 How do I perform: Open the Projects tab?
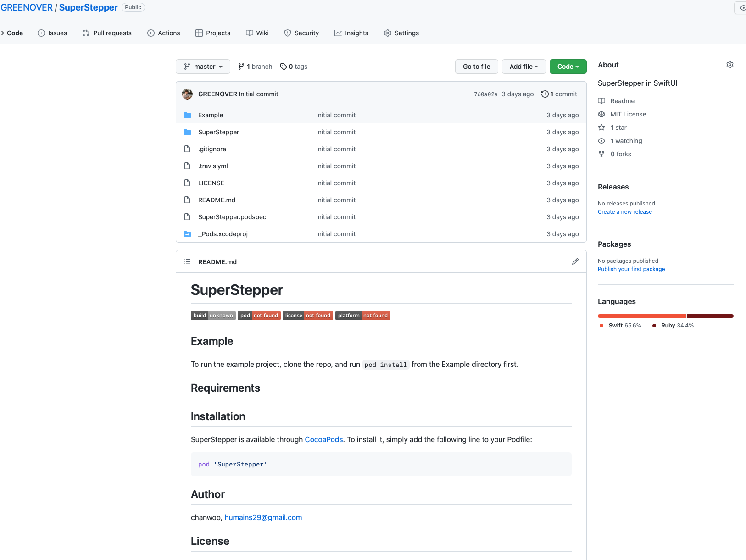click(213, 33)
